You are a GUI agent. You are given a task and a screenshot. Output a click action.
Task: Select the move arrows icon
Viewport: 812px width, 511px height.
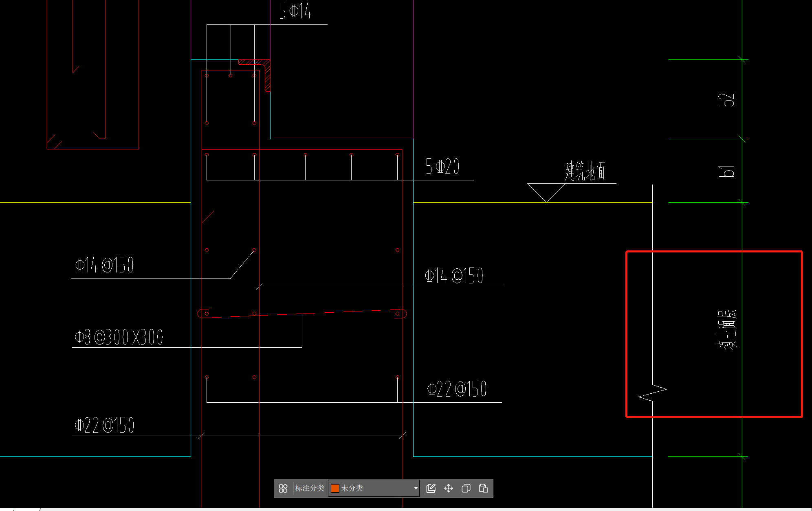tap(449, 488)
